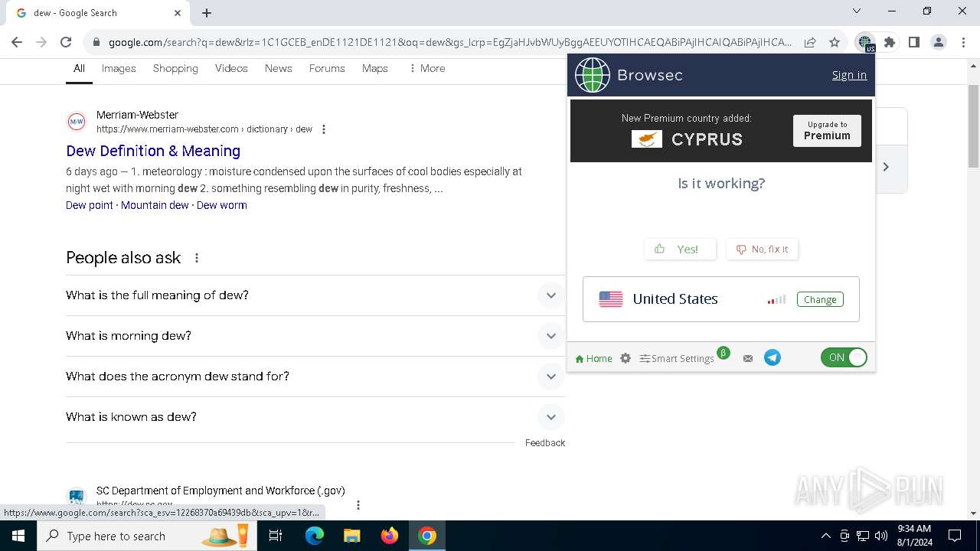This screenshot has height=551, width=980.
Task: Share this page via address bar icon
Action: [x=810, y=43]
